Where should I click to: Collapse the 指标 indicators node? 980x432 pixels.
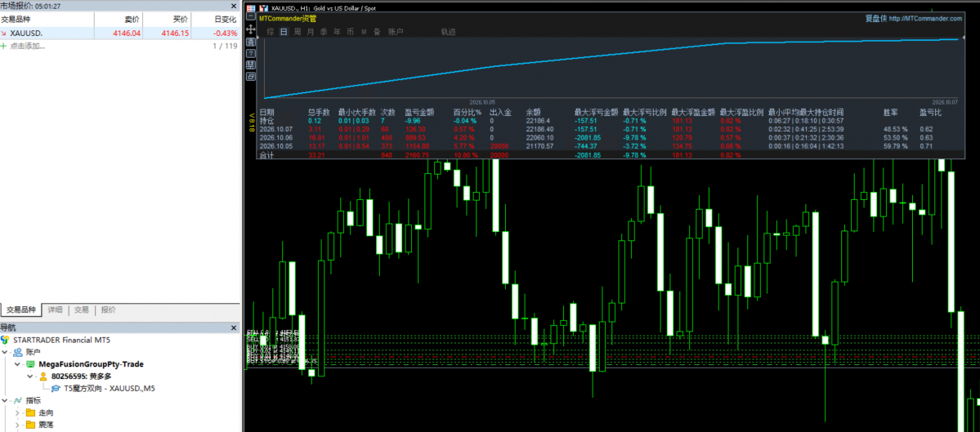[x=5, y=401]
